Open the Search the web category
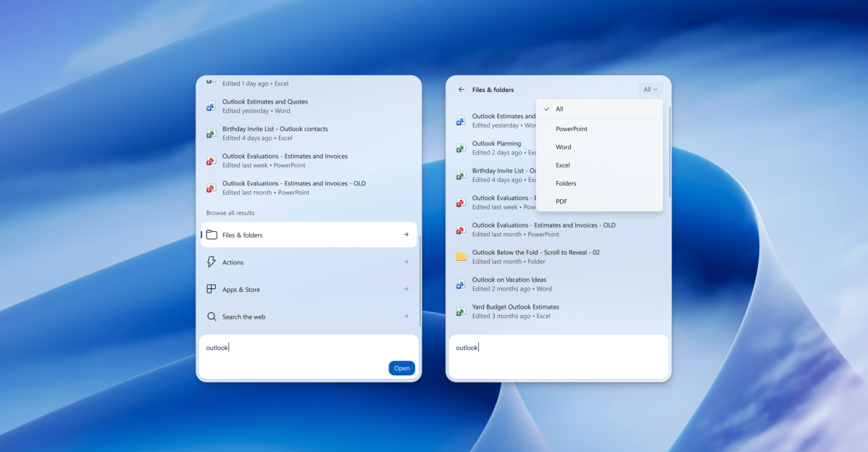The width and height of the screenshot is (868, 452). pos(309,317)
